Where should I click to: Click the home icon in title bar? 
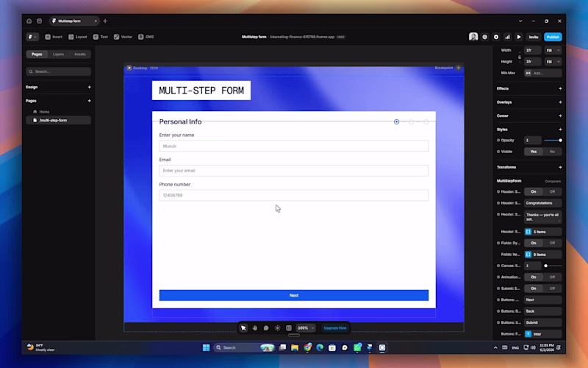pos(29,21)
